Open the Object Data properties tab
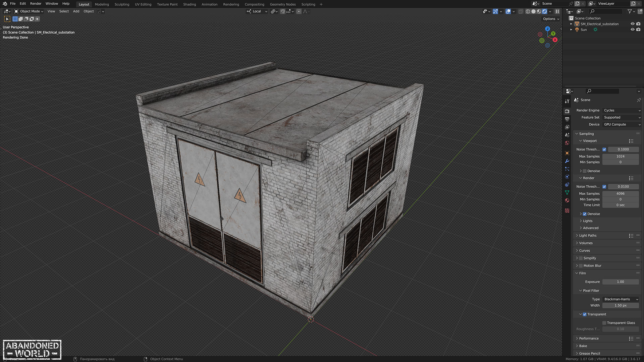 (567, 193)
